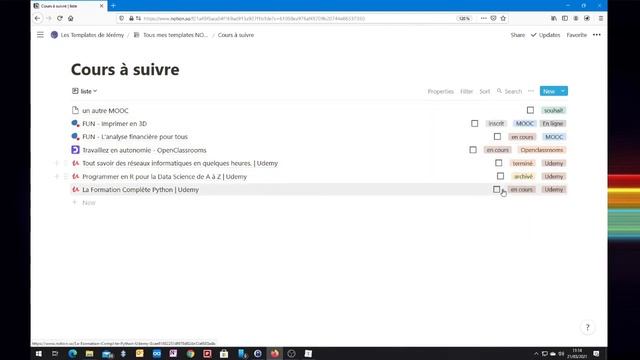The image size is (640, 360).
Task: Reload the page with the refresh icon
Action: (x=60, y=18)
